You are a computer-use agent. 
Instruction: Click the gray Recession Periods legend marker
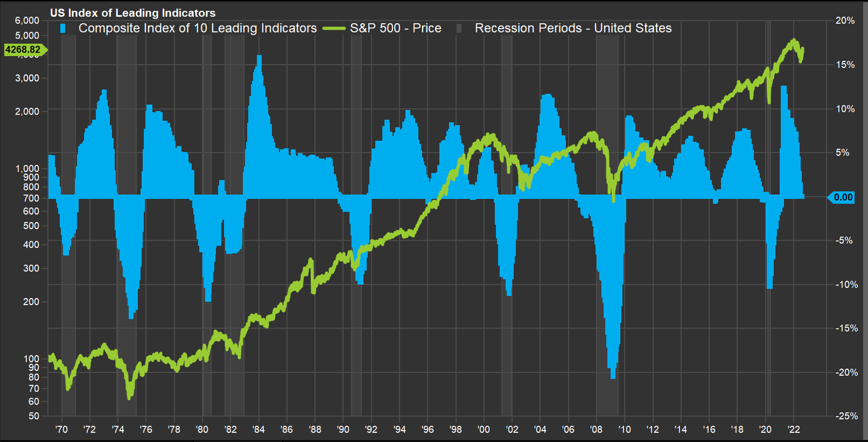tap(459, 28)
